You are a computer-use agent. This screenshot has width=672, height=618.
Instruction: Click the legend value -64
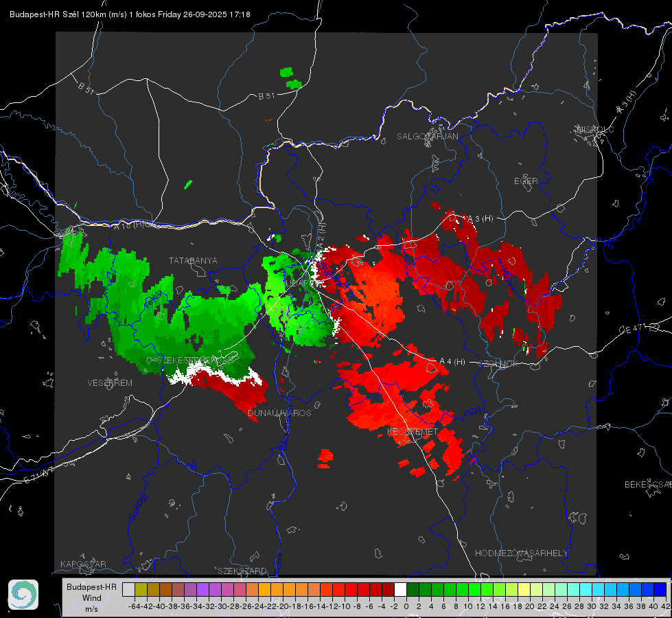pyautogui.click(x=135, y=606)
